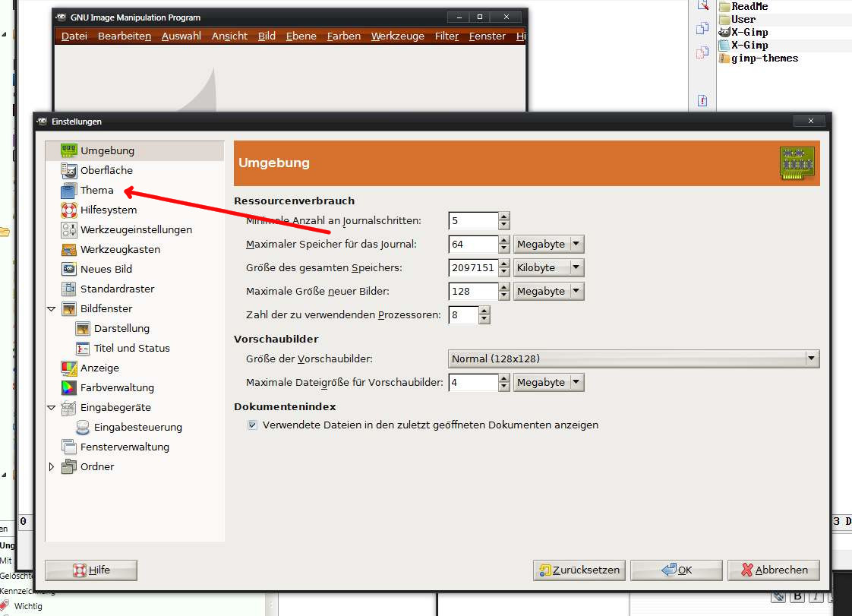
Task: Open the Bearbeiten menu in GIMP
Action: [x=125, y=36]
